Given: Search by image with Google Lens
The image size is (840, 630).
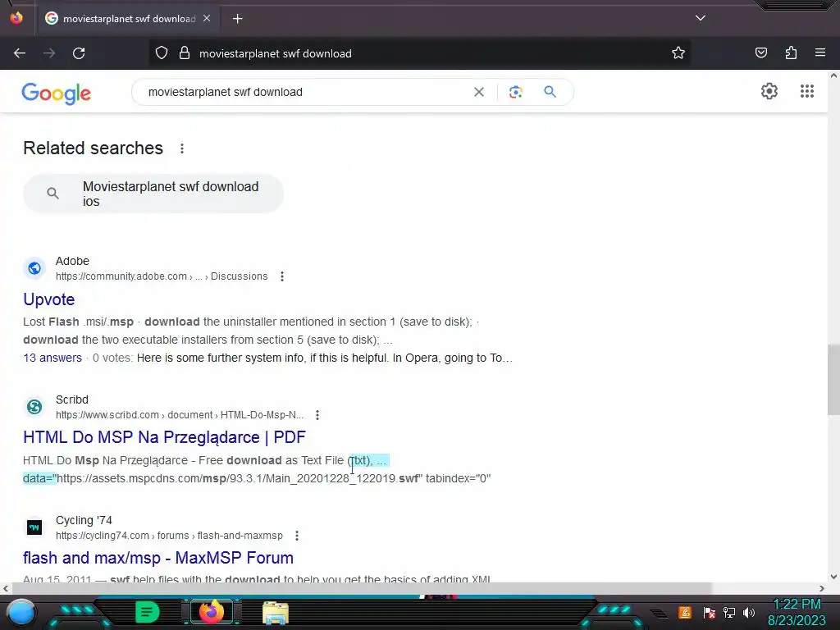Looking at the screenshot, I should (516, 92).
